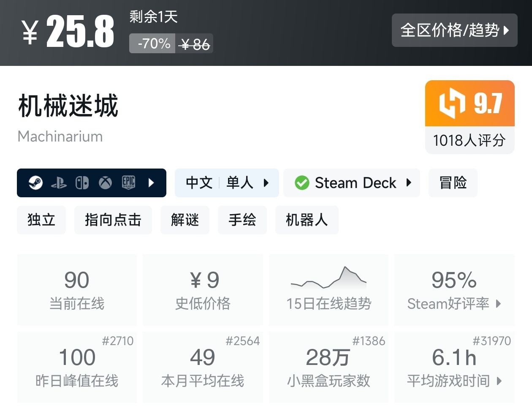
Task: Select the 冒险 genre tag
Action: tap(453, 183)
